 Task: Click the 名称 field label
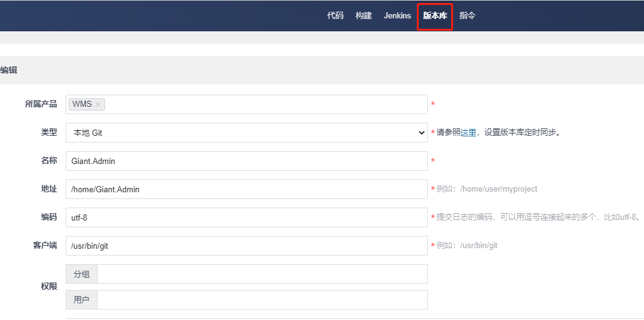[x=49, y=161]
